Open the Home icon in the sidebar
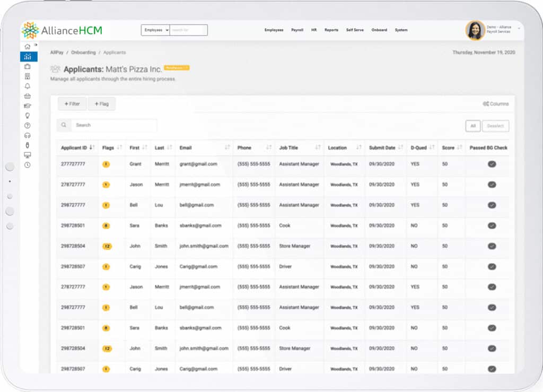This screenshot has width=543, height=392. [x=29, y=47]
